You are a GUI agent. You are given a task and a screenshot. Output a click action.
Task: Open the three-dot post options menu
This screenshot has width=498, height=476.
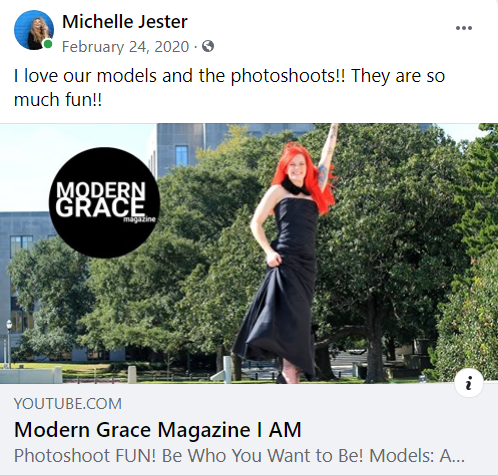464,28
